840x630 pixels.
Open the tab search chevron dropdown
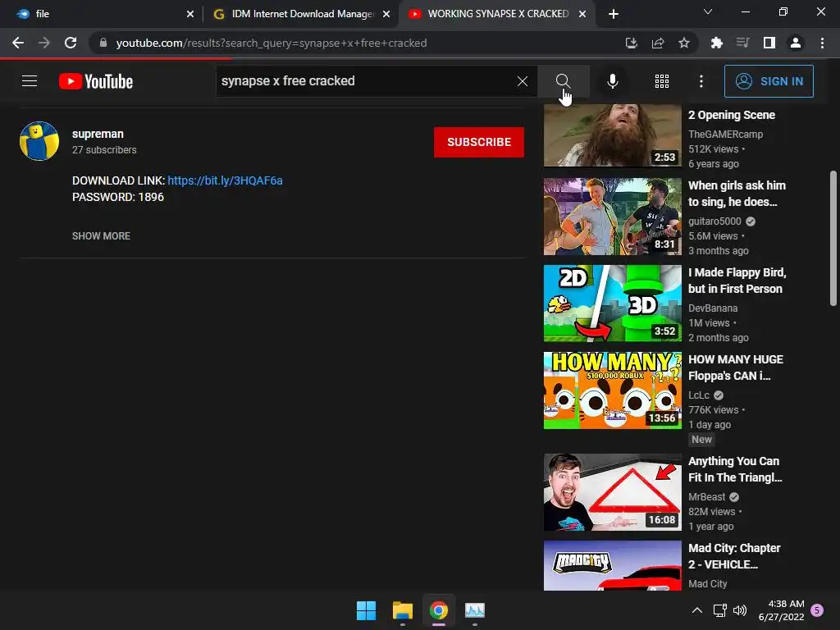708,11
